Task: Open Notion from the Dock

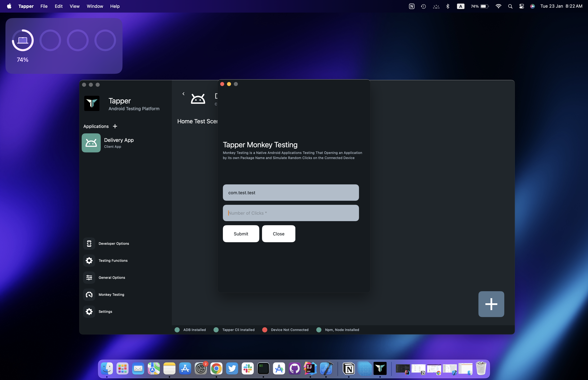Action: point(349,369)
